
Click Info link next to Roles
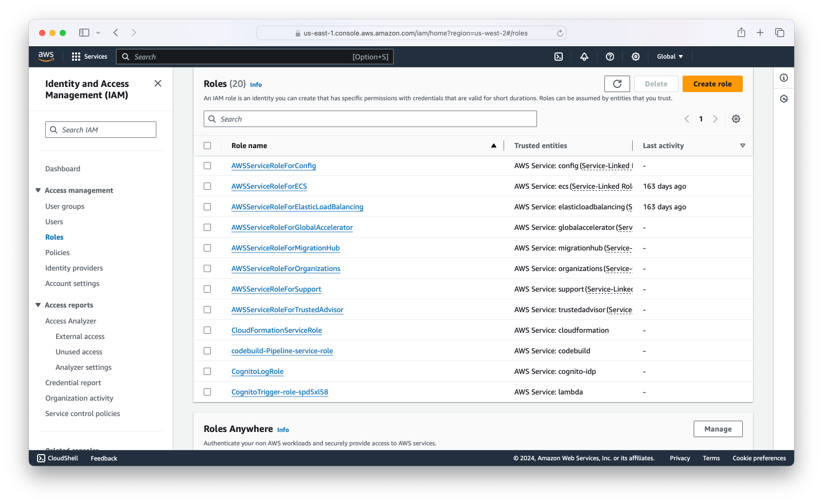[256, 85]
